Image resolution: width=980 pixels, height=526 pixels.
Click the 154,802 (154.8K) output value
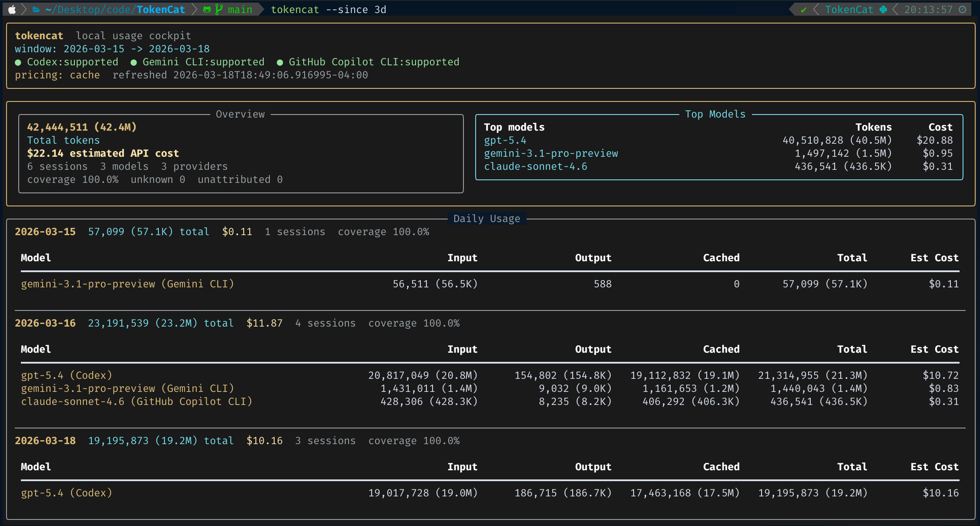563,375
